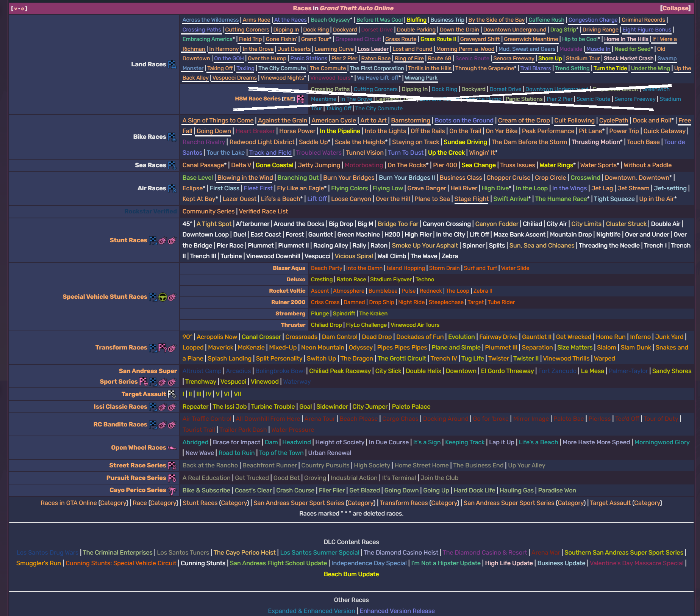Open the 'Paleto Palace' Issi race link
This screenshot has height=616, width=700.
(x=411, y=407)
